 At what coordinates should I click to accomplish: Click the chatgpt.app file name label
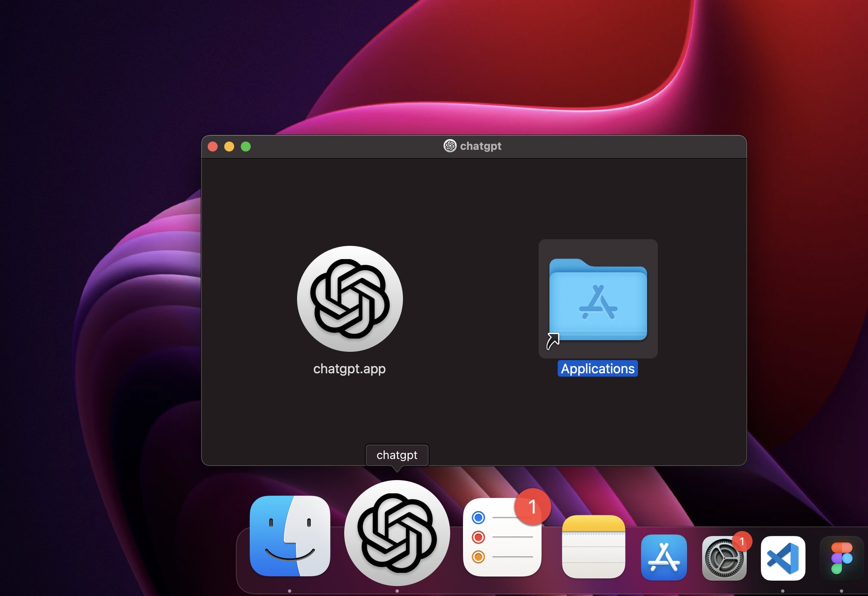(x=349, y=368)
